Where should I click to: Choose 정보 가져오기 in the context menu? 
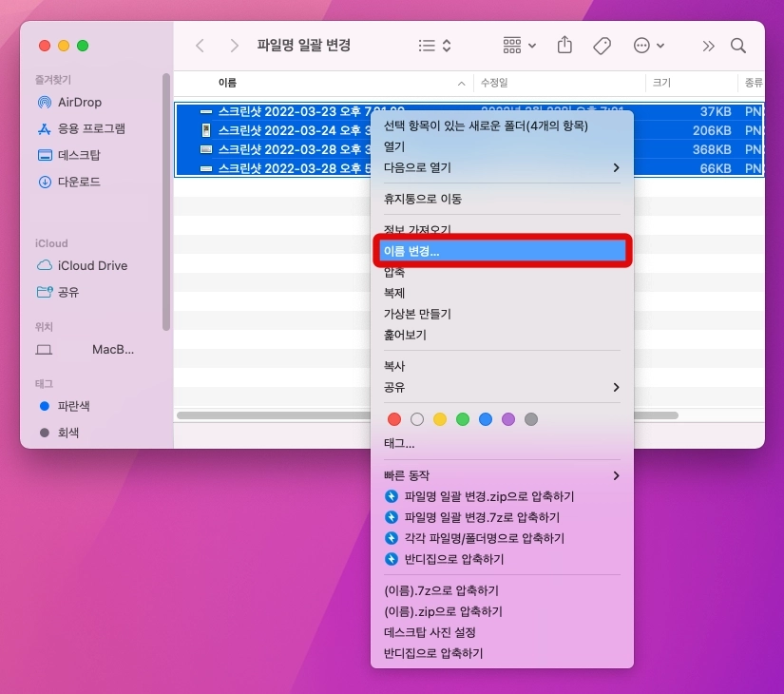click(x=502, y=228)
